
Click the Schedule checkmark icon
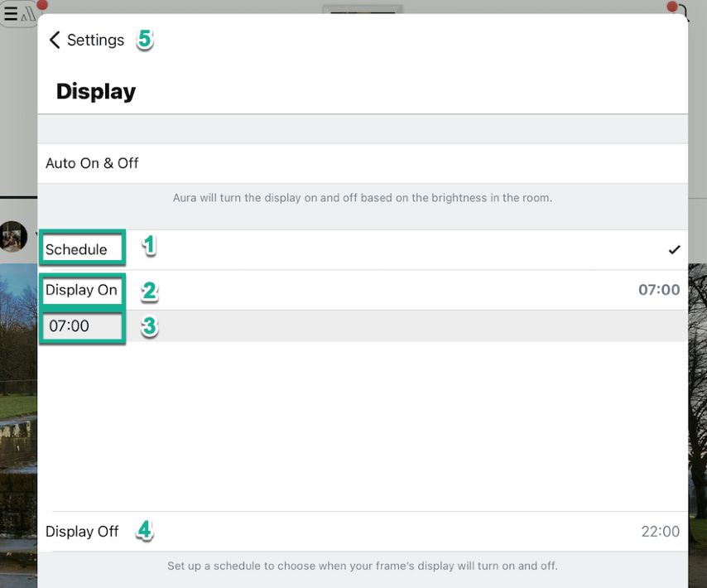click(674, 249)
